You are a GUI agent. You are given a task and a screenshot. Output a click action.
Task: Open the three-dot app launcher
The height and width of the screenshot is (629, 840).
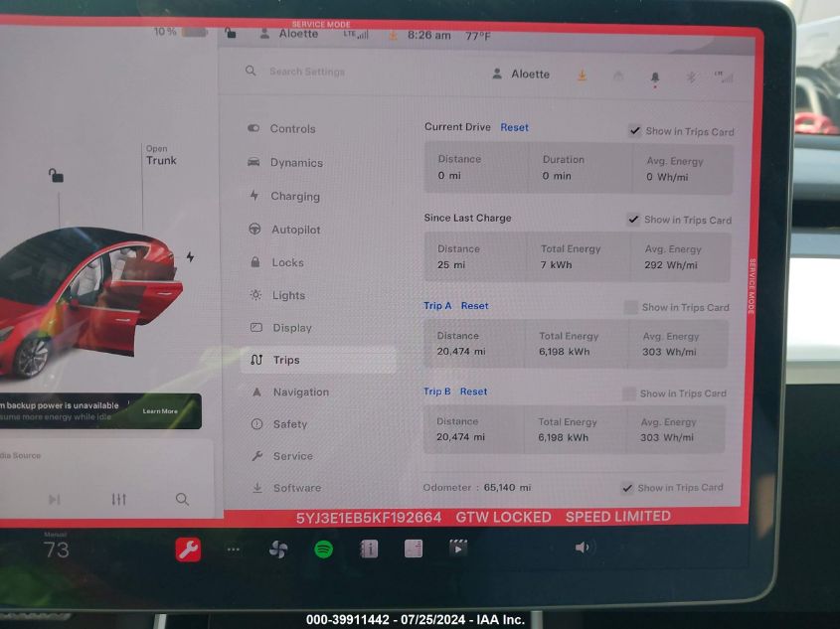[234, 549]
